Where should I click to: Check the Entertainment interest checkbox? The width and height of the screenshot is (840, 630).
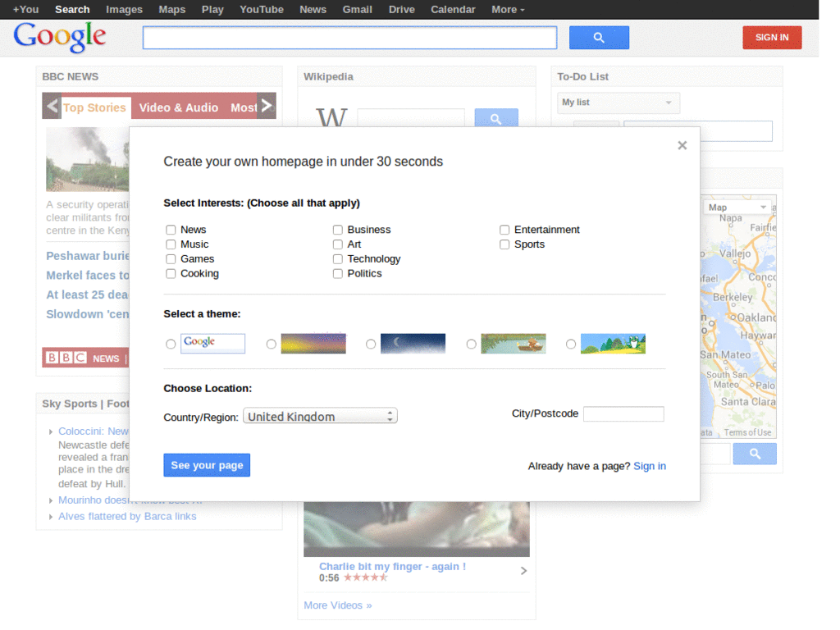tap(504, 230)
